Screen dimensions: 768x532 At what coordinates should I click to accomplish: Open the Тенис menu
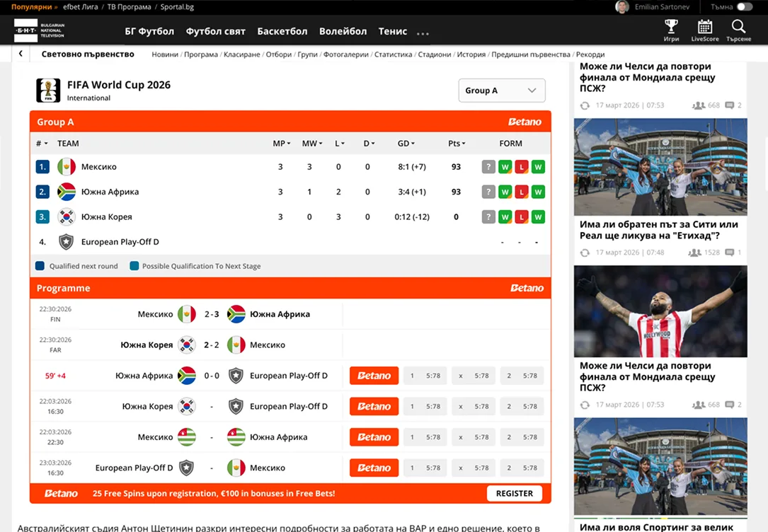click(392, 31)
